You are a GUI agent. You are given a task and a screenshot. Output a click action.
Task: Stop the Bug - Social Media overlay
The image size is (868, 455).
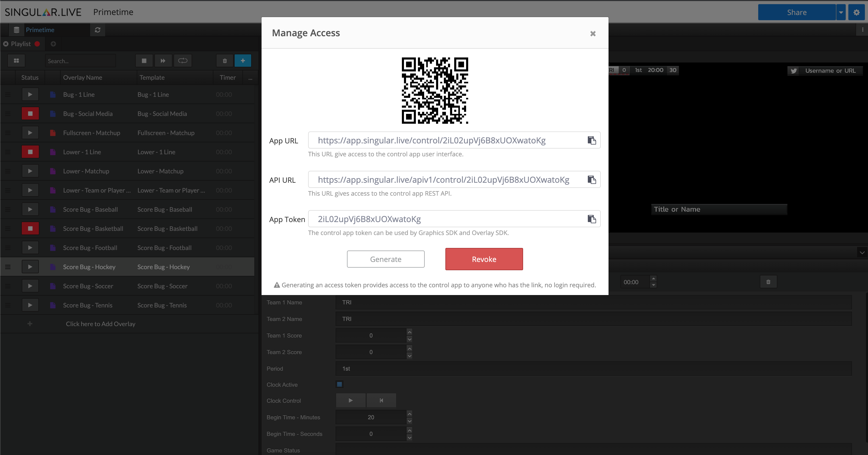[x=30, y=114]
